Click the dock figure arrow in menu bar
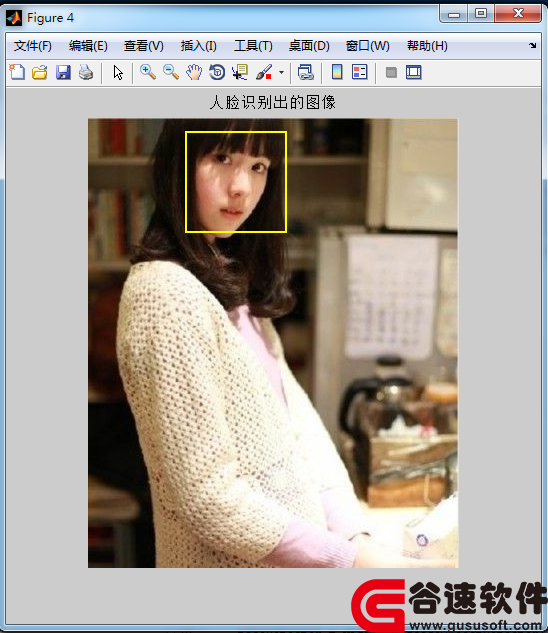 pyautogui.click(x=533, y=46)
